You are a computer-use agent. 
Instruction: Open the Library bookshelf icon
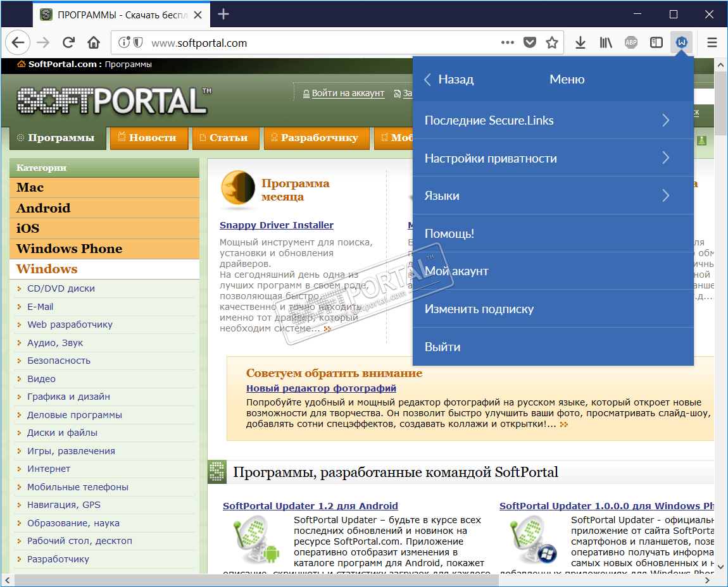point(605,42)
